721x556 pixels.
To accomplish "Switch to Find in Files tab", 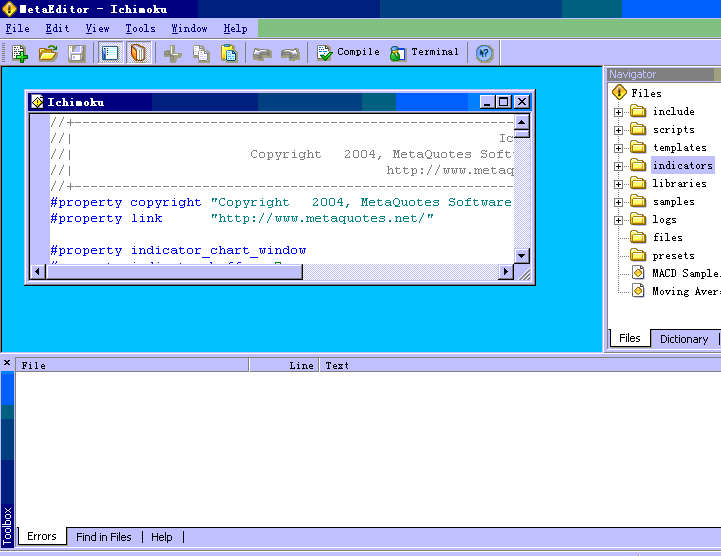I will [103, 537].
